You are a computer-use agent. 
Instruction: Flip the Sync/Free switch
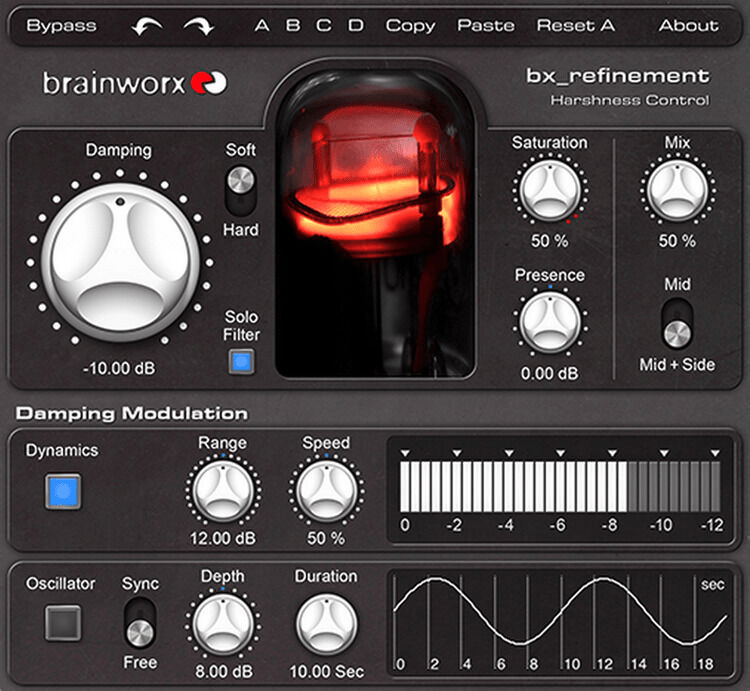tap(140, 622)
